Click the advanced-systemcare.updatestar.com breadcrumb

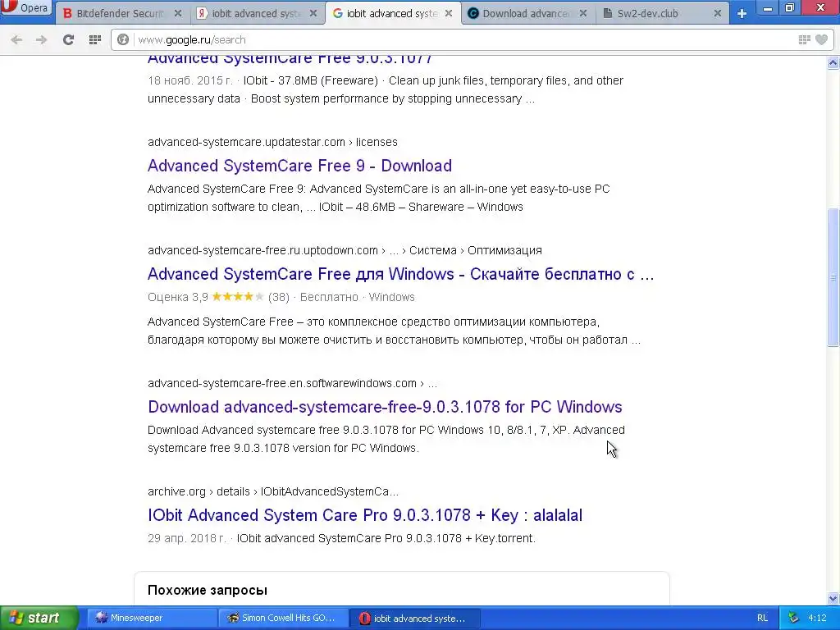point(272,142)
